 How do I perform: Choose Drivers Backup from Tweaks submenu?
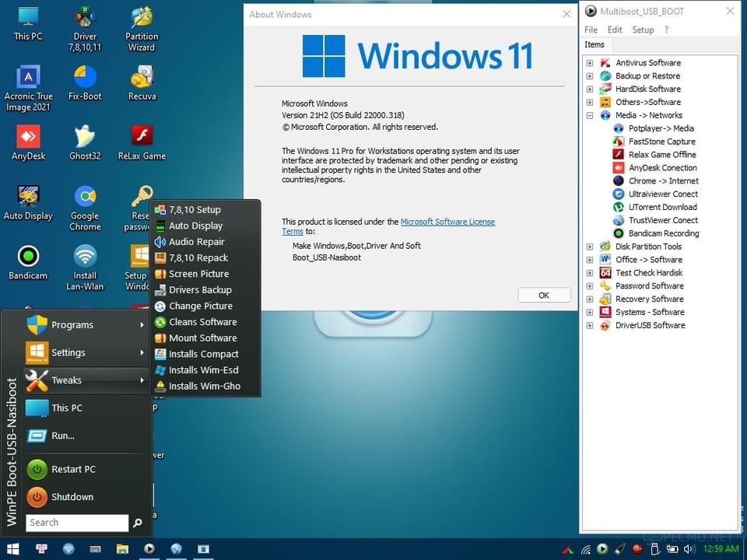point(205,290)
